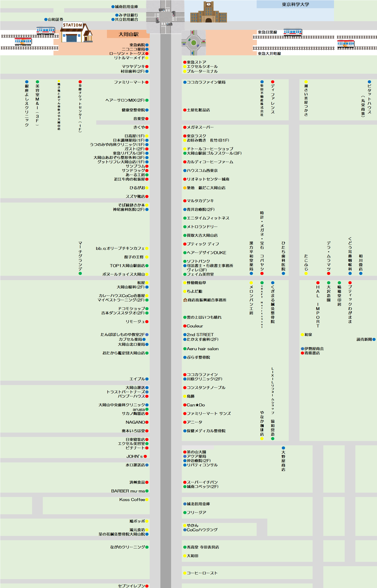Click the 東急病院 label

[x=137, y=45]
